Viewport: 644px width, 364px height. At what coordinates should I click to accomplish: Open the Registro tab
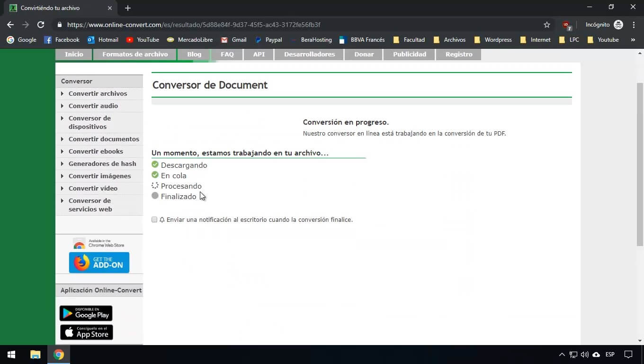(459, 55)
